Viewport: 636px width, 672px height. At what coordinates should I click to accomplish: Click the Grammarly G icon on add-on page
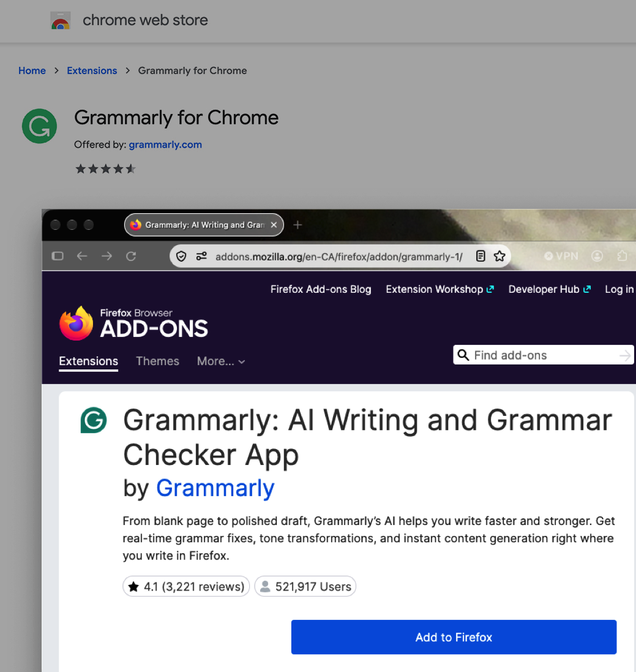click(94, 420)
